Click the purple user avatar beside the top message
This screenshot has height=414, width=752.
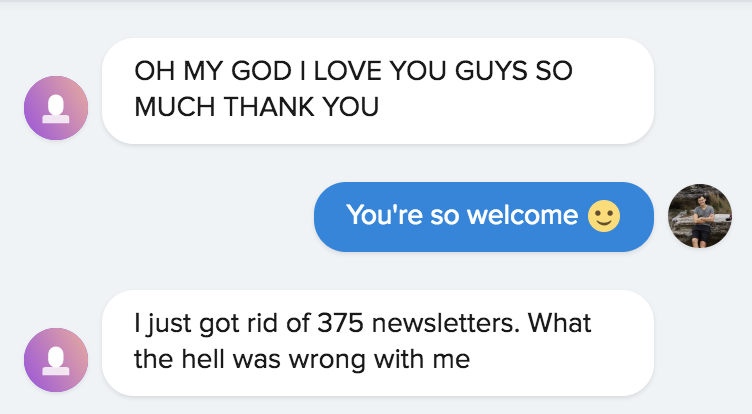[56, 108]
